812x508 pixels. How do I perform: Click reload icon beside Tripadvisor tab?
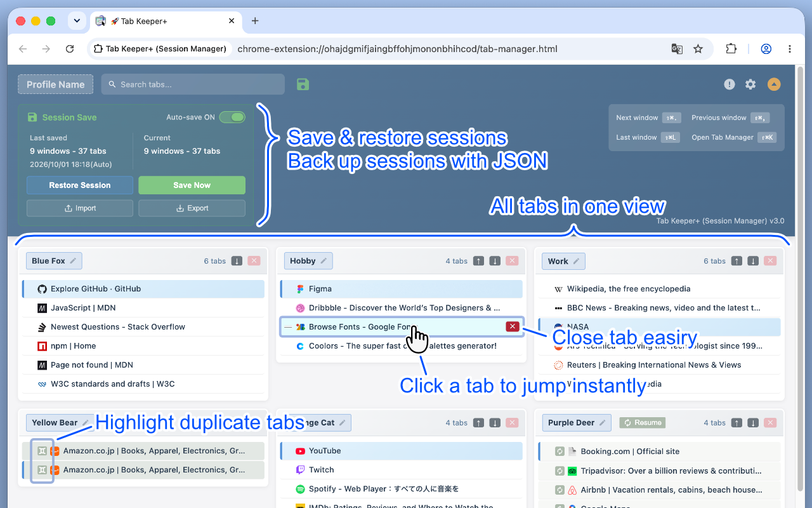point(560,471)
